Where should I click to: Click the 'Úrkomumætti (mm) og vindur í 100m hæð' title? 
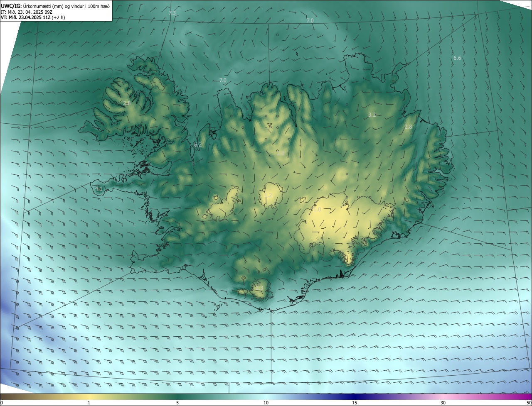66,6
